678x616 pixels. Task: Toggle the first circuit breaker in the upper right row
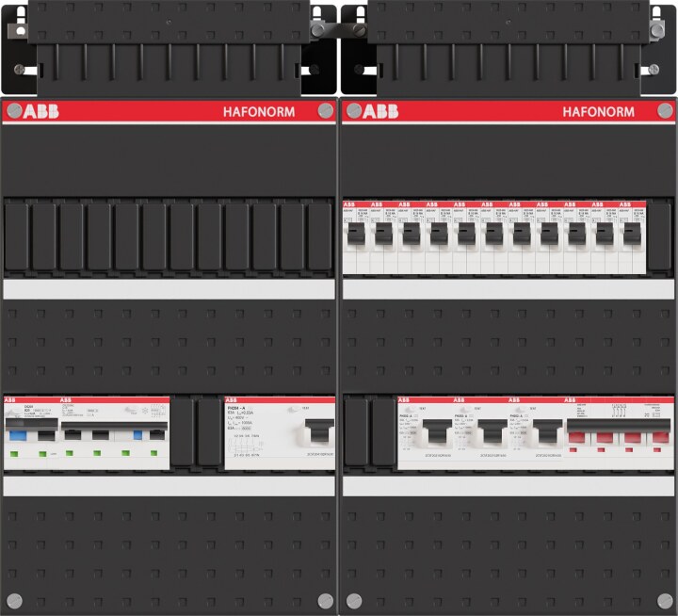pyautogui.click(x=356, y=234)
